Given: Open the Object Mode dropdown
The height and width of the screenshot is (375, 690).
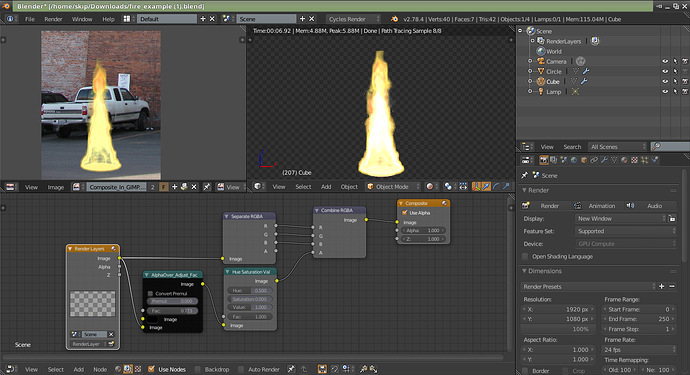Looking at the screenshot, I should (x=393, y=187).
